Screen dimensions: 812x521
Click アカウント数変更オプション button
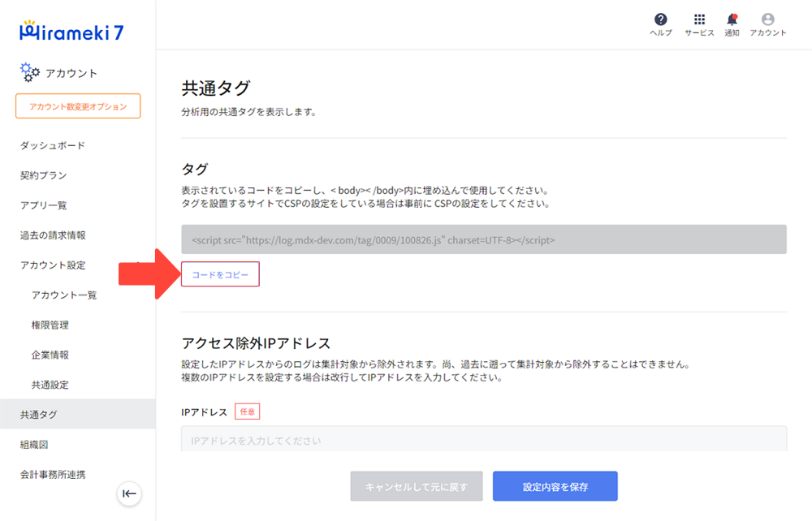point(78,106)
